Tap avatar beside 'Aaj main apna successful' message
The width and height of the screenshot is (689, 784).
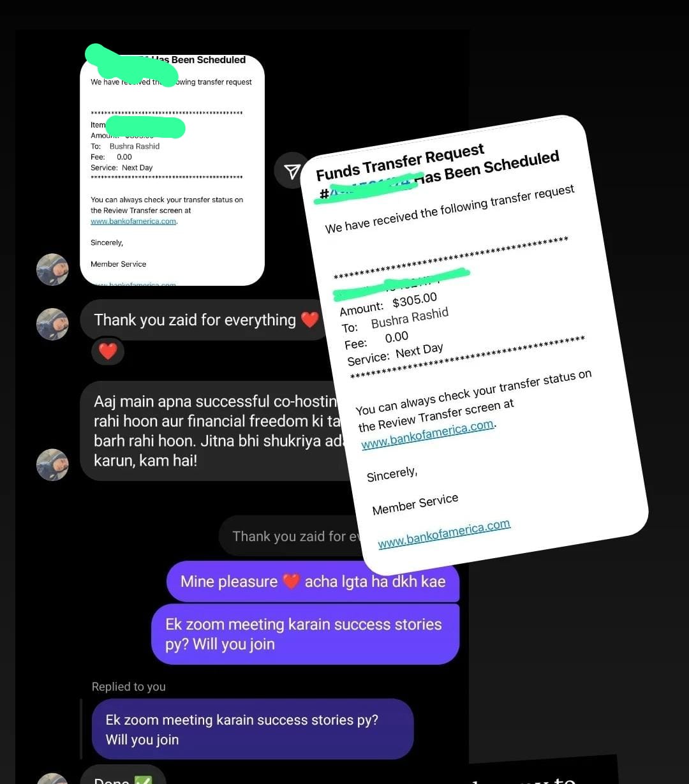pos(52,464)
